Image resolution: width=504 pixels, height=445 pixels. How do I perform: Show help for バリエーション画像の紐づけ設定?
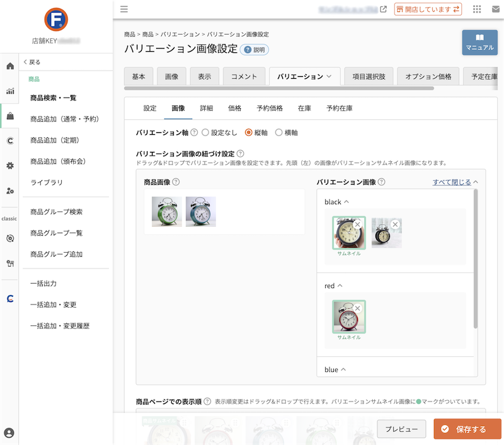(x=240, y=154)
